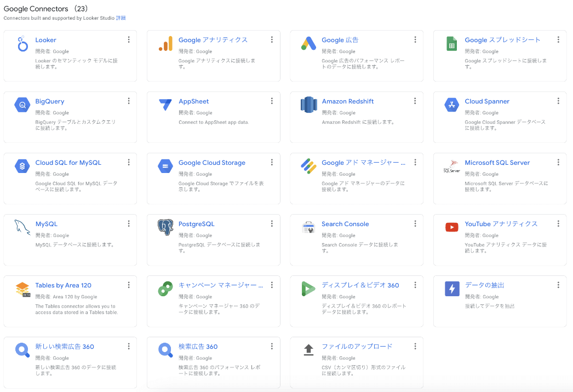
Task: Select the Google アナリティクス bar chart icon
Action: 165,44
